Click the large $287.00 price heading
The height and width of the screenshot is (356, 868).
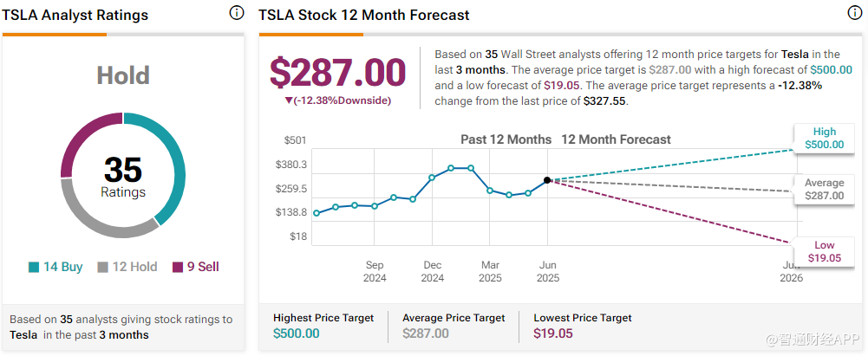pyautogui.click(x=337, y=73)
